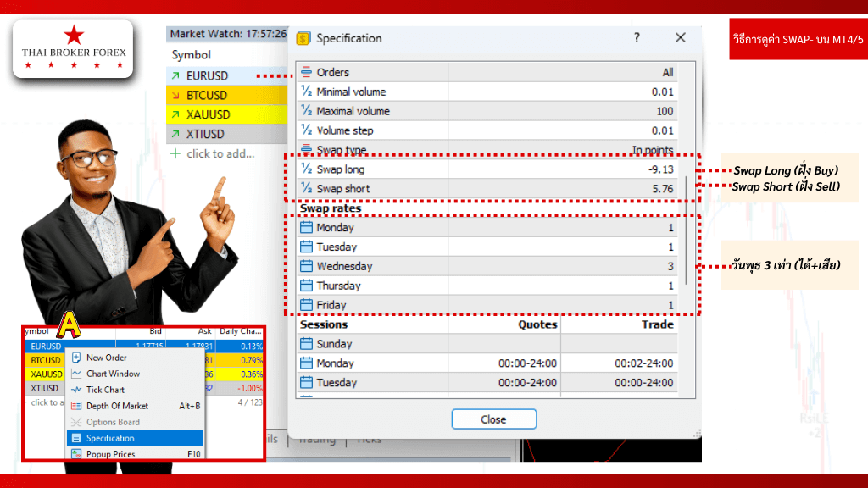Click the Volume step row

tap(487, 130)
